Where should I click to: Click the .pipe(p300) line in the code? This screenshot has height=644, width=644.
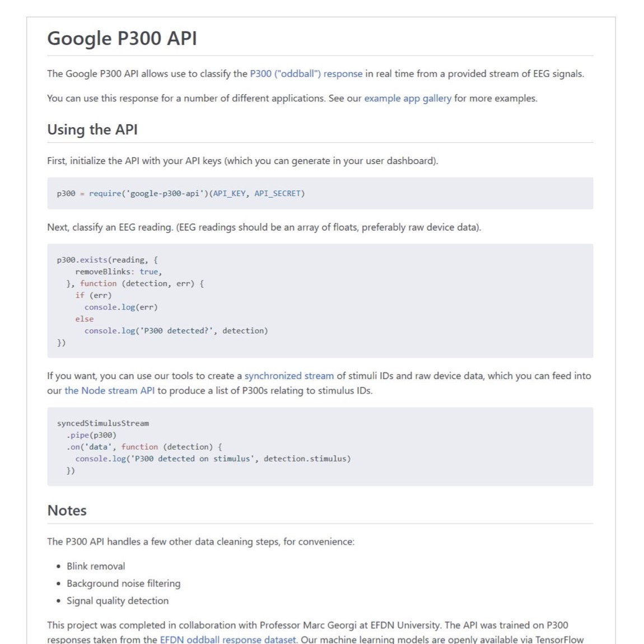91,435
